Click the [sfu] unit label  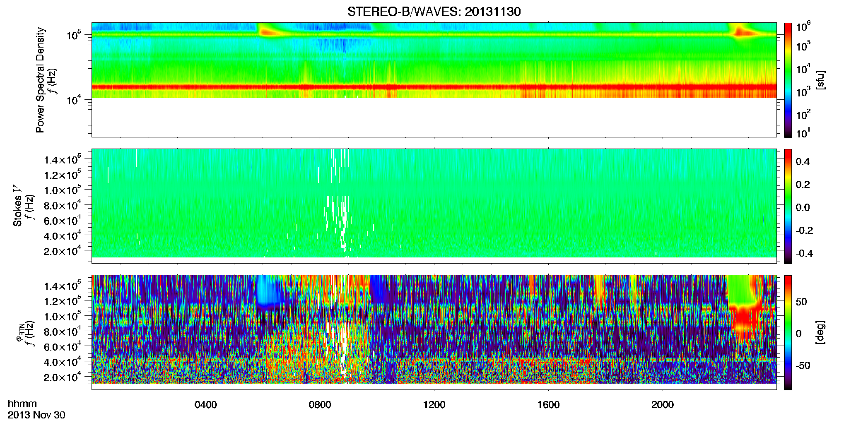(820, 80)
